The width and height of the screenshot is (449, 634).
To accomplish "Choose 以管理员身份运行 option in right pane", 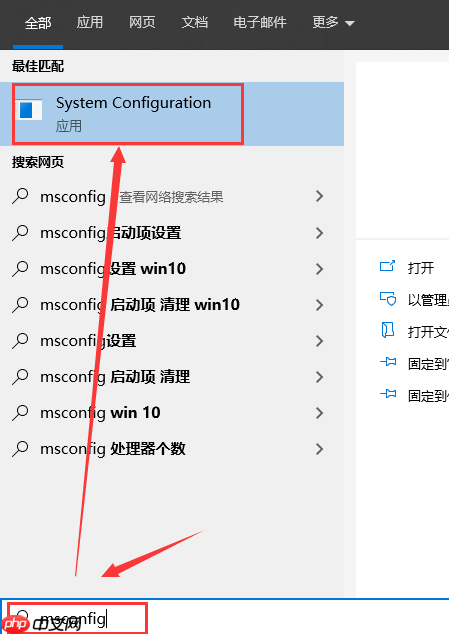I will pos(428,300).
